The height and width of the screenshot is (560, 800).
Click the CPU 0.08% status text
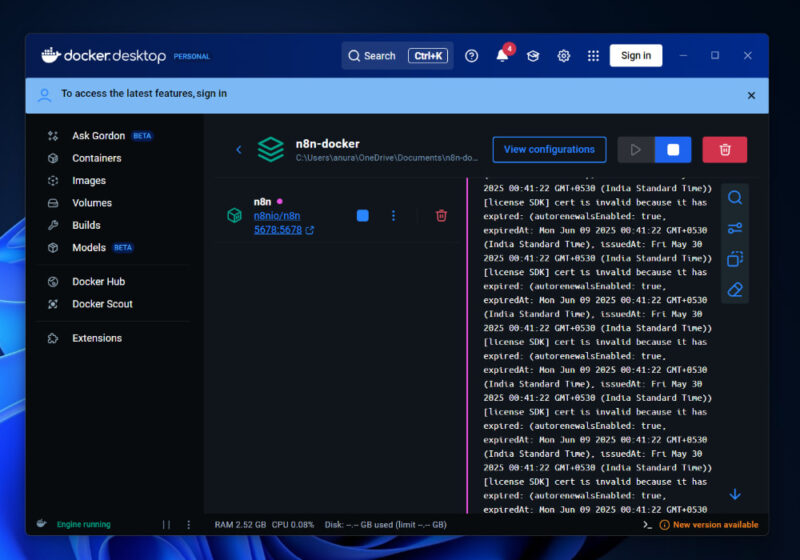click(293, 524)
